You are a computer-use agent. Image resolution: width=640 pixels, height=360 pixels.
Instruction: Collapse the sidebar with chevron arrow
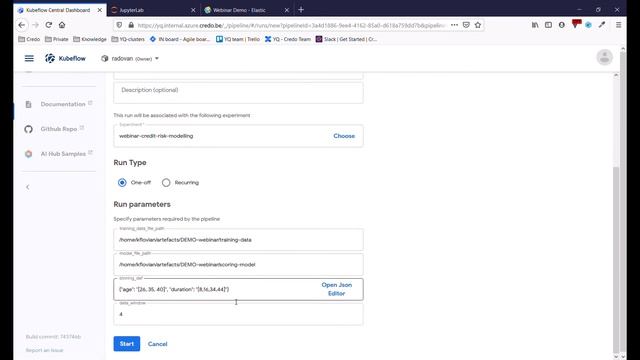point(28,187)
